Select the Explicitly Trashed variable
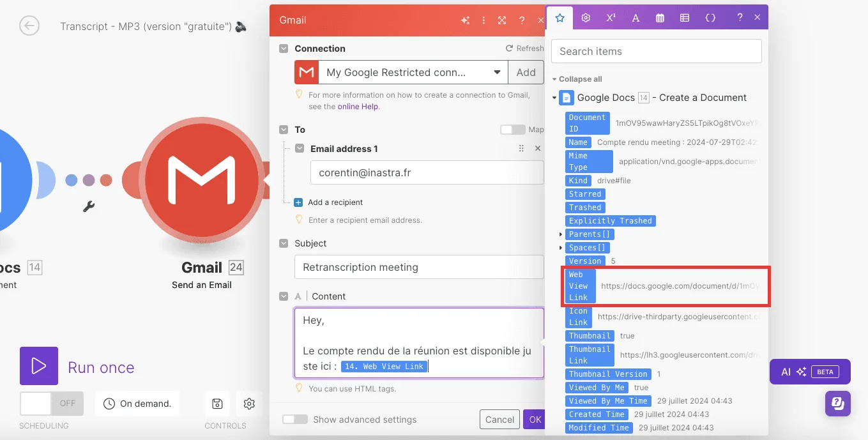Image resolution: width=868 pixels, height=440 pixels. click(x=611, y=221)
